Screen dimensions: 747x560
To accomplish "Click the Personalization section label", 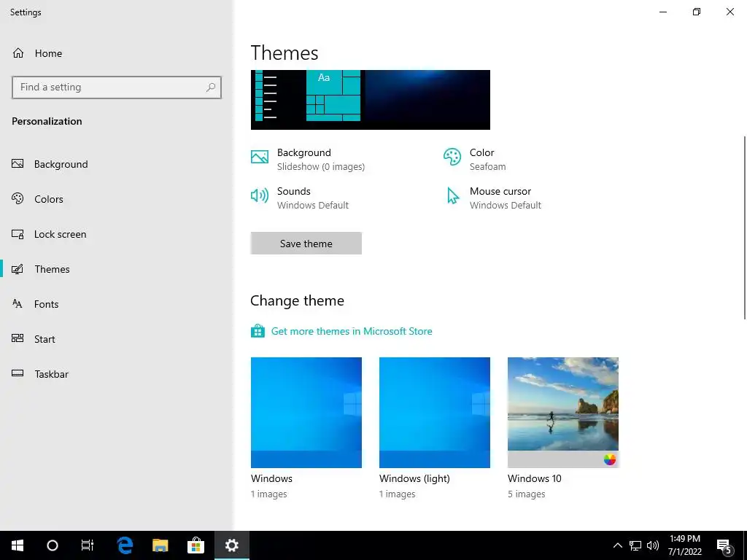I will [x=47, y=121].
